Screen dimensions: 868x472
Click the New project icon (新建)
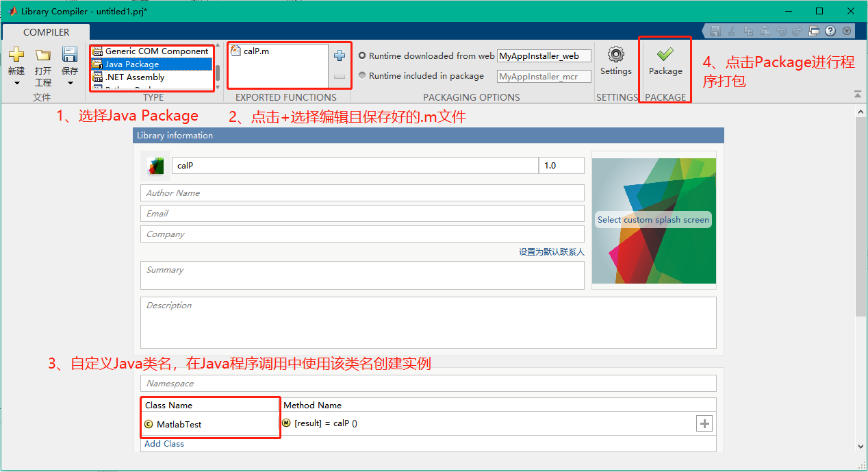point(16,55)
